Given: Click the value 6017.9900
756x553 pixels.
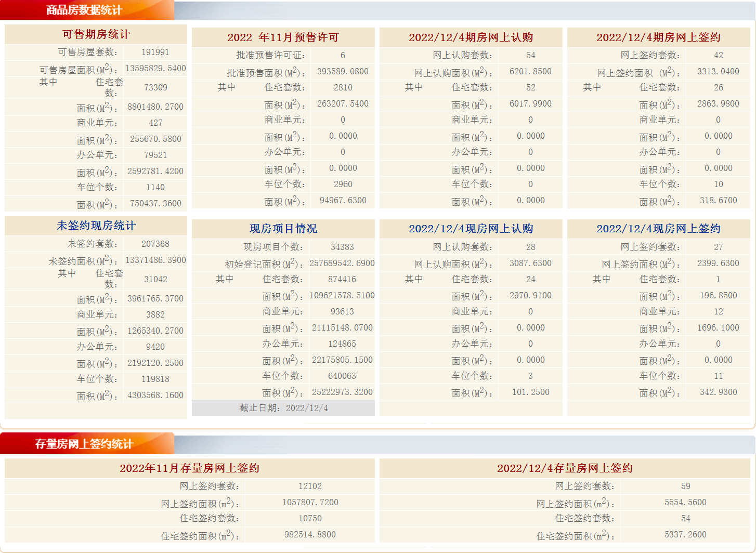Looking at the screenshot, I should pyautogui.click(x=530, y=103).
